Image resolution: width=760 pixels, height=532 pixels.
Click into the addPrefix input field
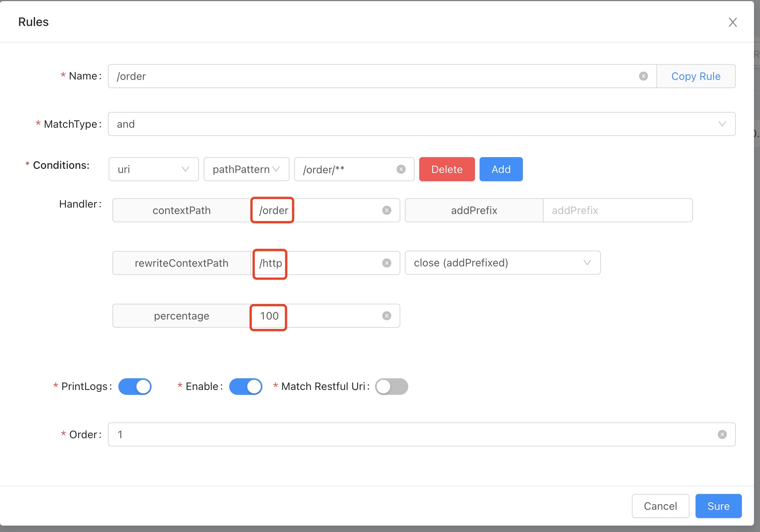coord(617,210)
